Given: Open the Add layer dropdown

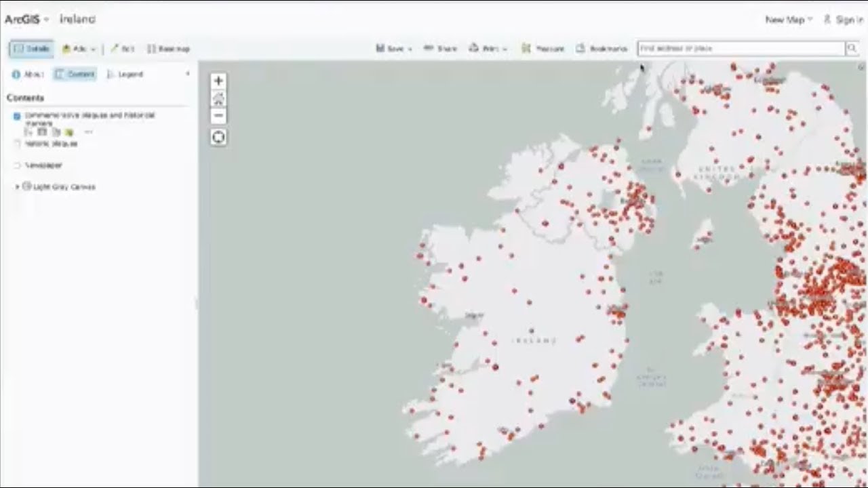Looking at the screenshot, I should [x=79, y=49].
